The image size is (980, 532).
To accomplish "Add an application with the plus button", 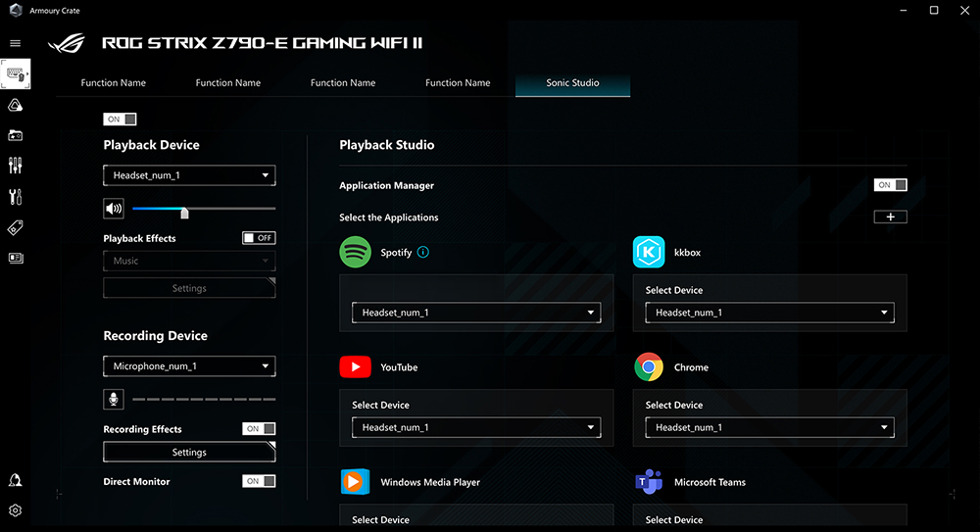I will [890, 217].
